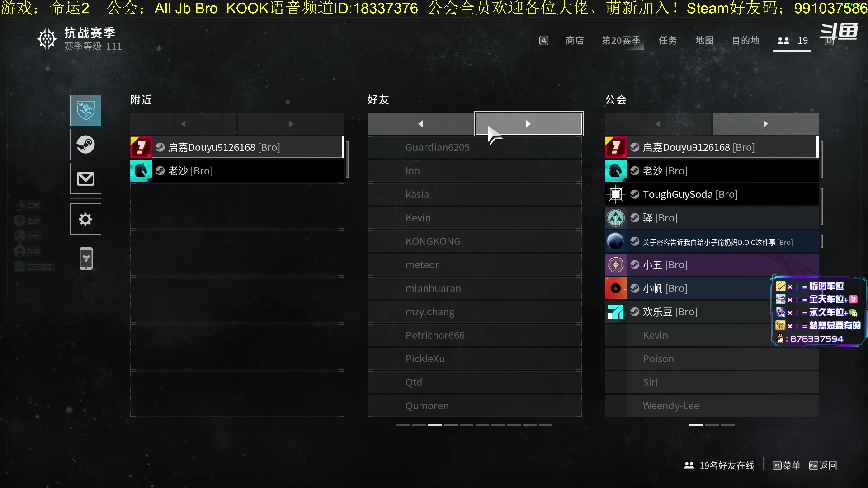Select 小五 [Bro] in clan roster
Image resolution: width=868 pixels, height=488 pixels.
point(712,265)
